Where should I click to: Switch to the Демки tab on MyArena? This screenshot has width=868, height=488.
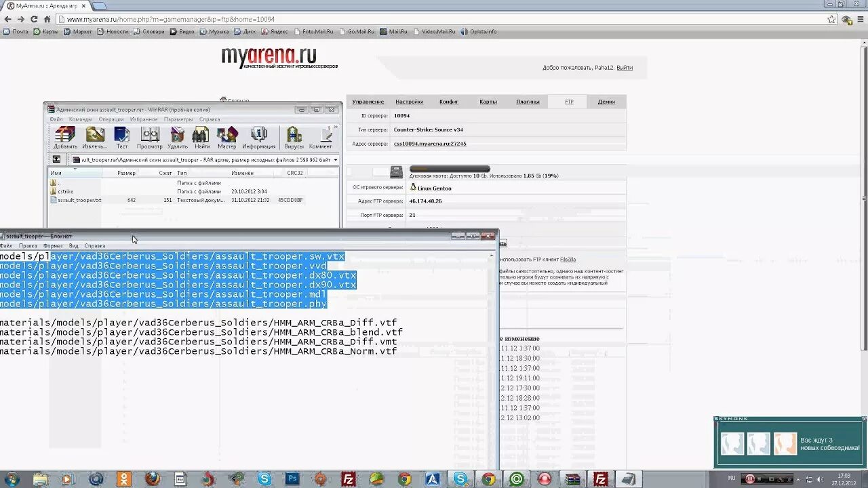point(606,102)
